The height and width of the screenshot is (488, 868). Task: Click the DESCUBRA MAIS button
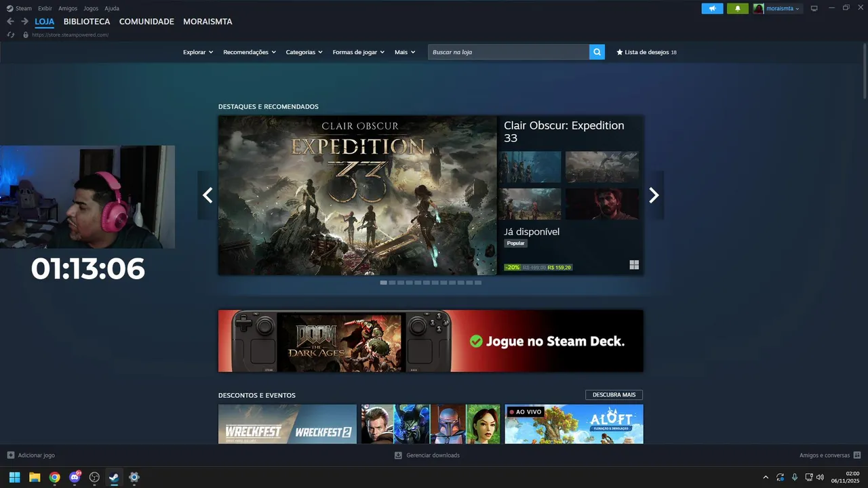tap(614, 394)
